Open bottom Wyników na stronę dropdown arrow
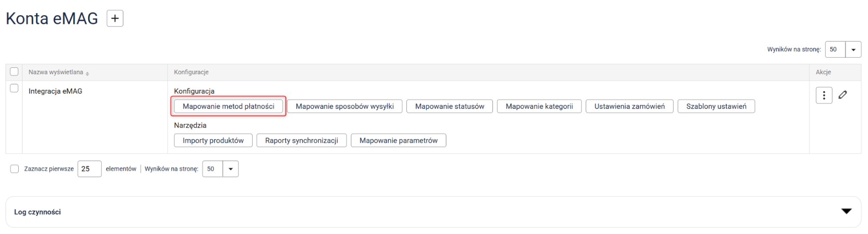The image size is (868, 234). pos(231,169)
